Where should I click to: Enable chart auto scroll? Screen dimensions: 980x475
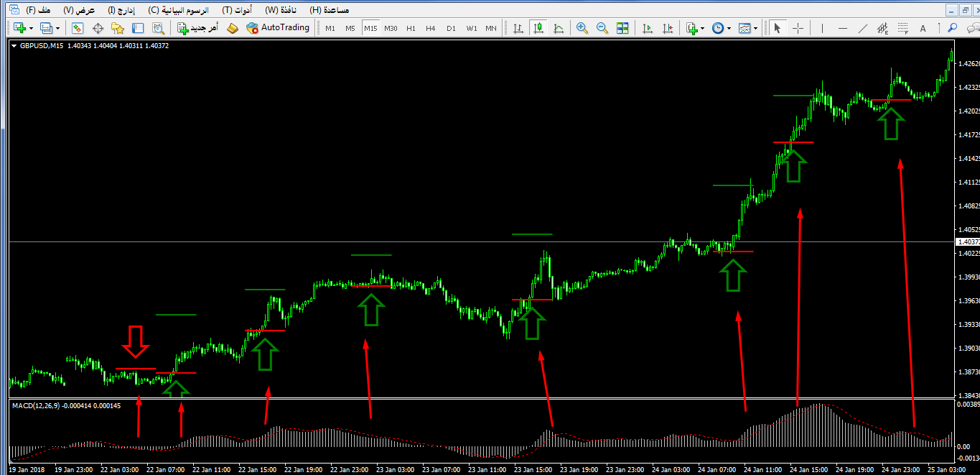[x=648, y=28]
